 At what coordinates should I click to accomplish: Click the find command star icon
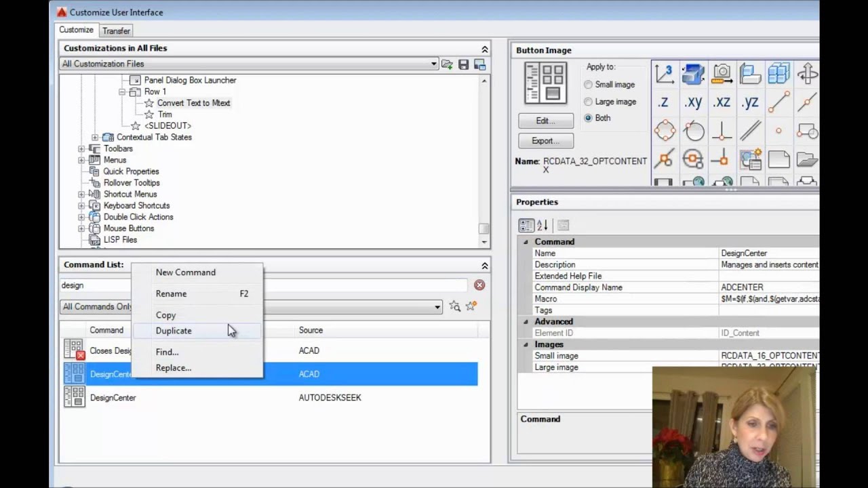pyautogui.click(x=454, y=306)
